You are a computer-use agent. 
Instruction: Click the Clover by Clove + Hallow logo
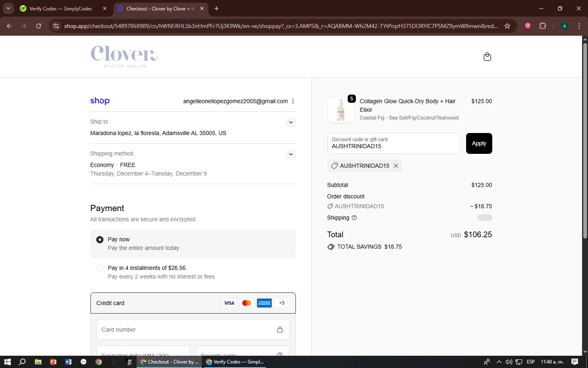coord(124,57)
